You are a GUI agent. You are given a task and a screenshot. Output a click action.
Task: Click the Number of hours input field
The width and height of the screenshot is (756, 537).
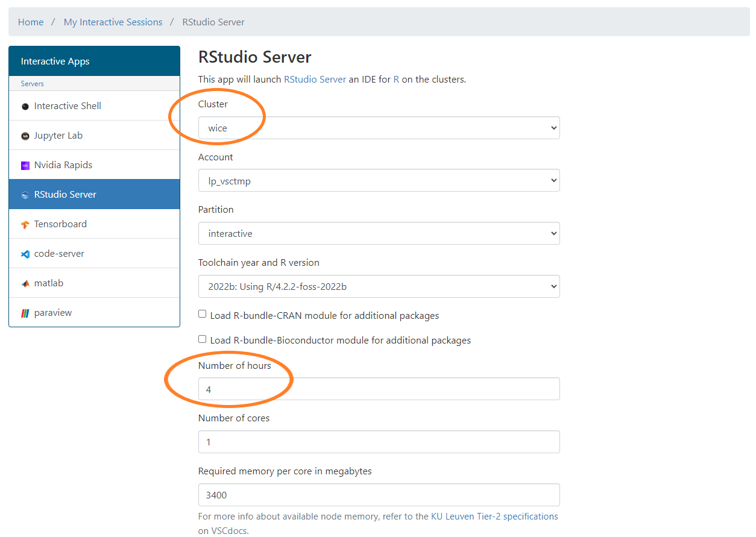tap(379, 389)
